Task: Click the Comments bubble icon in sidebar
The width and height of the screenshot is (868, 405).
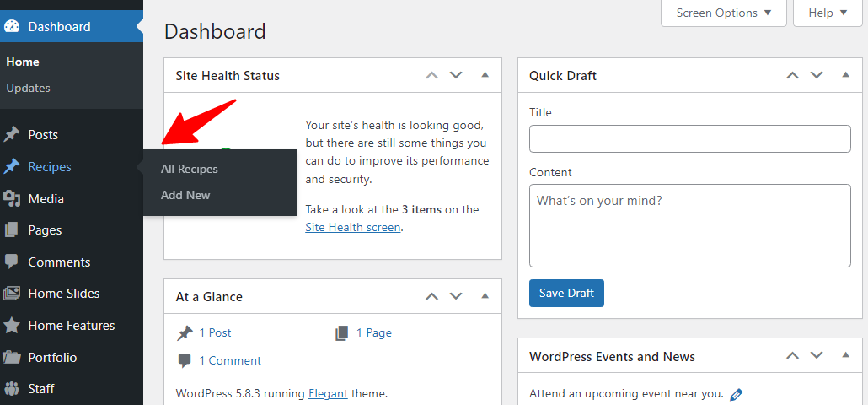Action: coord(12,262)
